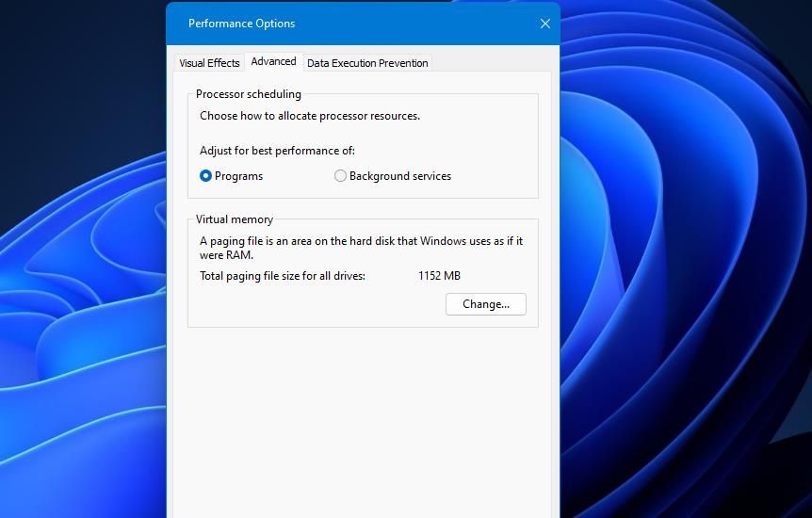The height and width of the screenshot is (518, 812).
Task: Click the paging file description text
Action: point(362,248)
